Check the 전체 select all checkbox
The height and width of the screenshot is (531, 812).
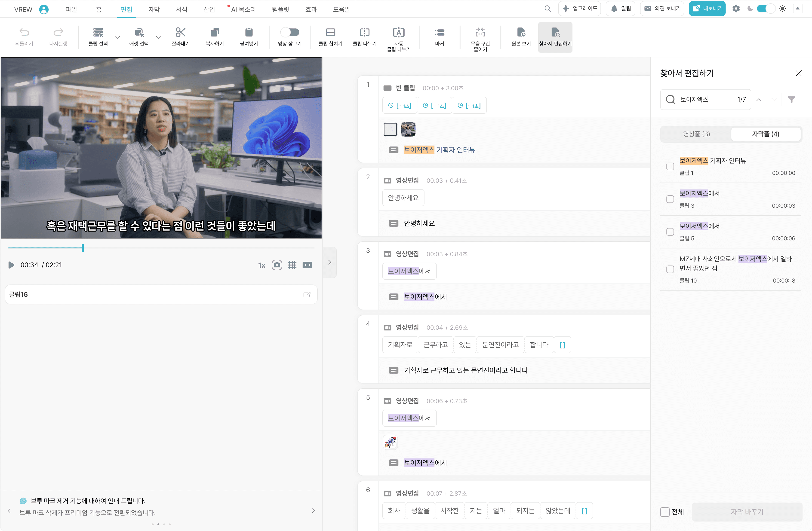tap(665, 512)
